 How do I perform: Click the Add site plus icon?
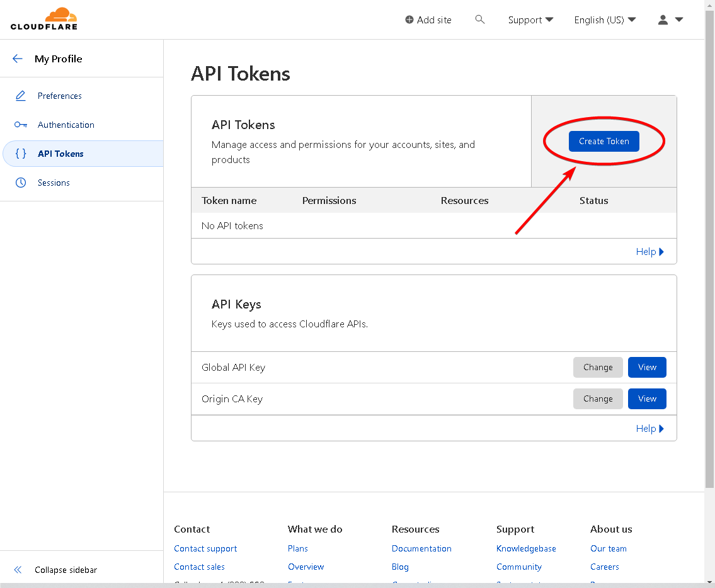[409, 20]
